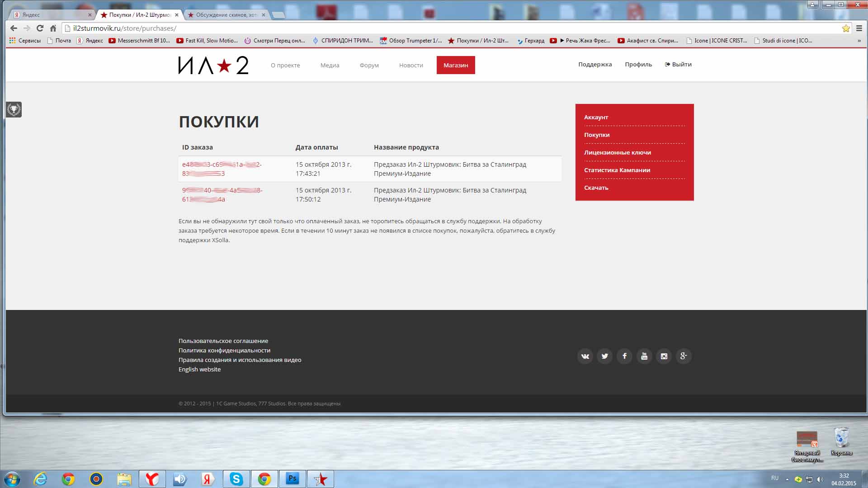The image size is (868, 488).
Task: Open the Instagram icon in the footer
Action: pyautogui.click(x=664, y=356)
